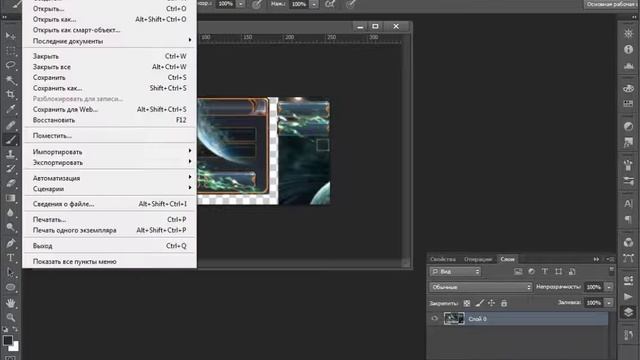Open the Вид layer filter type dropdown
This screenshot has width=640, height=360.
[455, 271]
